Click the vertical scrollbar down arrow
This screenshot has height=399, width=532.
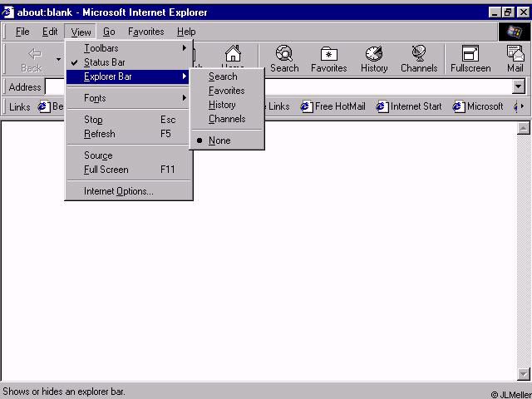[523, 374]
